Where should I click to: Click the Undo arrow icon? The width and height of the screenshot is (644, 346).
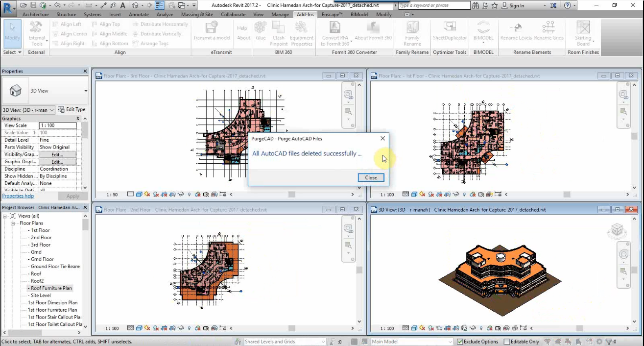click(x=57, y=5)
